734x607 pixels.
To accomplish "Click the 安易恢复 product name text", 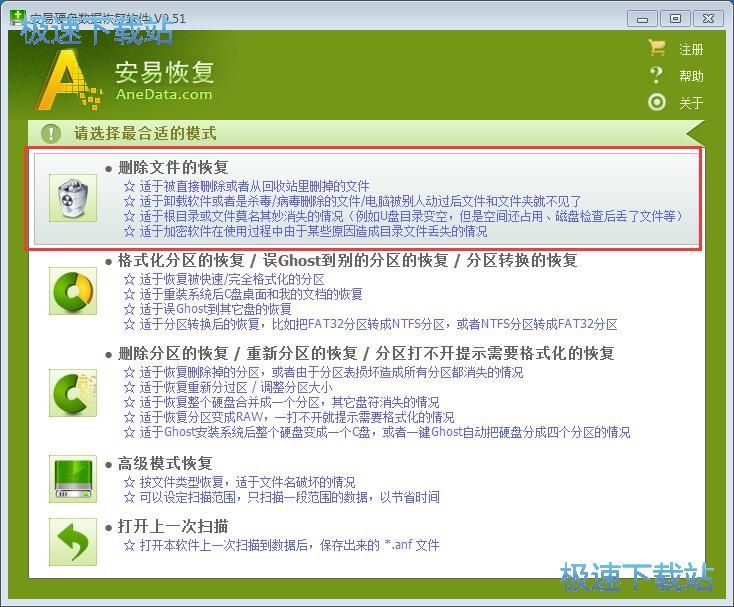I will [x=165, y=72].
